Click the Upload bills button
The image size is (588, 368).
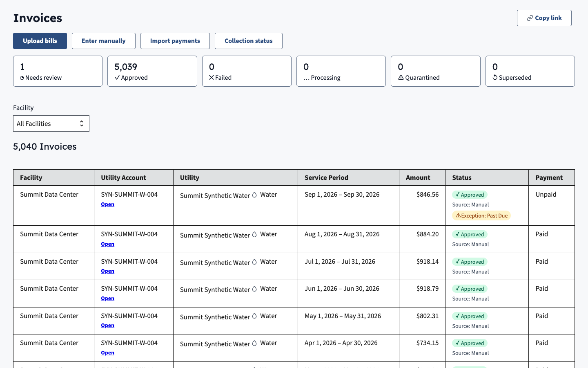[40, 41]
